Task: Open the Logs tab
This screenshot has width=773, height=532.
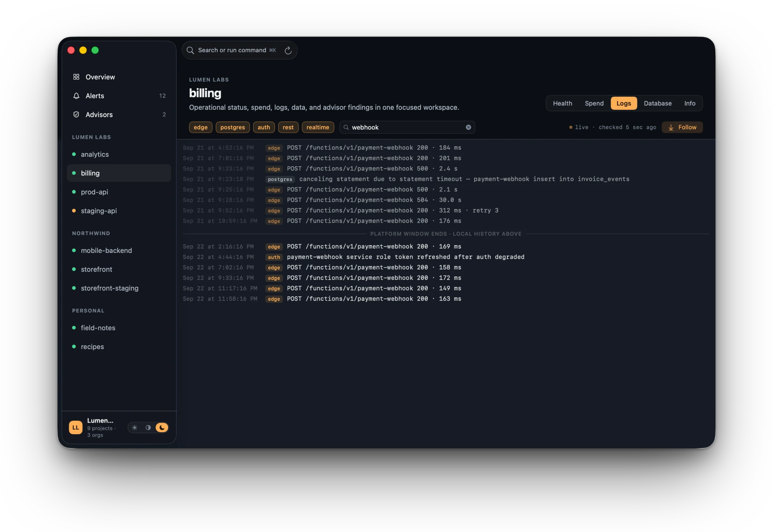Action: point(624,103)
